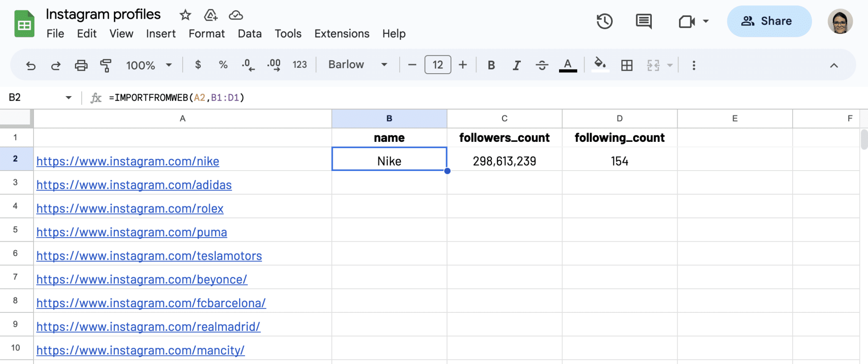The image size is (868, 364).
Task: Increase font size plus button
Action: (x=463, y=65)
